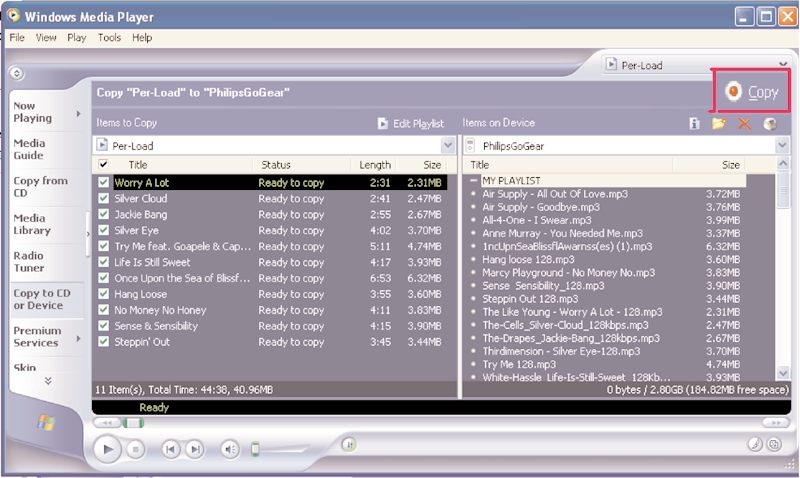Toggle the select-all checkbox in header
Image resolution: width=800 pixels, height=478 pixels.
(x=103, y=164)
